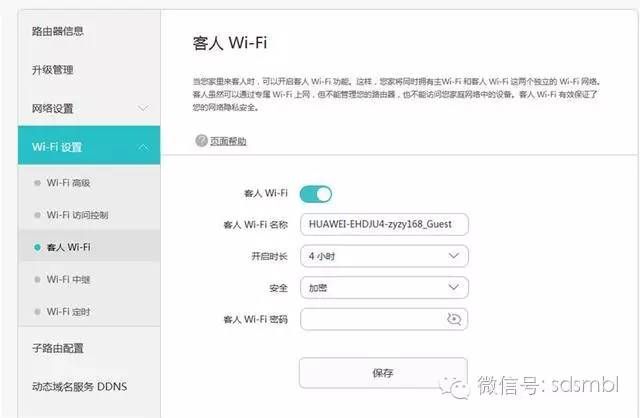The height and width of the screenshot is (418, 640).
Task: Click the bullet beside Wi-Fi 定时
Action: (x=37, y=312)
